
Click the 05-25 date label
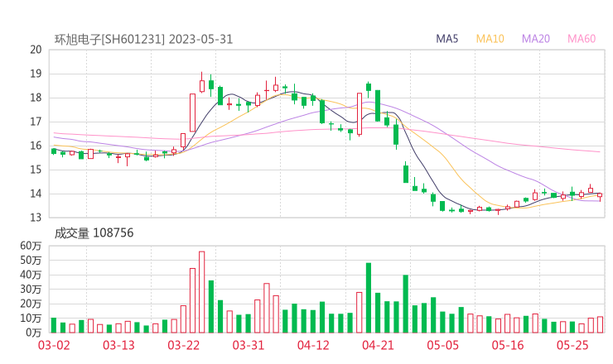572,345
